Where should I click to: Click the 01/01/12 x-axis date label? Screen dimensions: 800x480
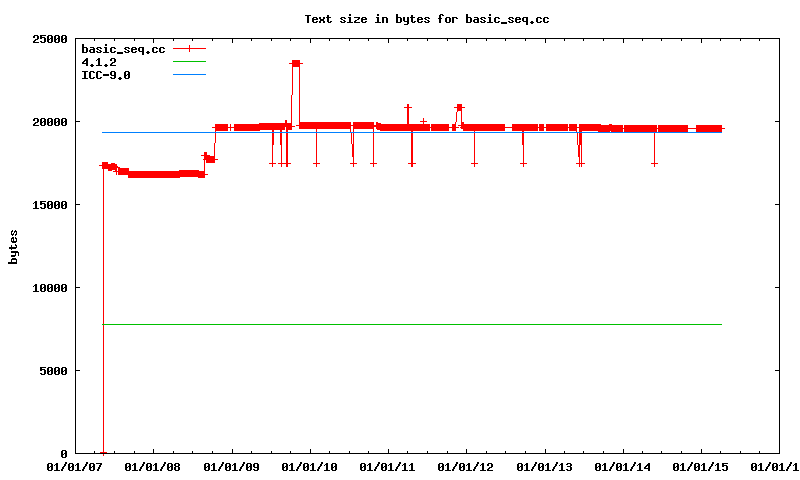(x=466, y=466)
